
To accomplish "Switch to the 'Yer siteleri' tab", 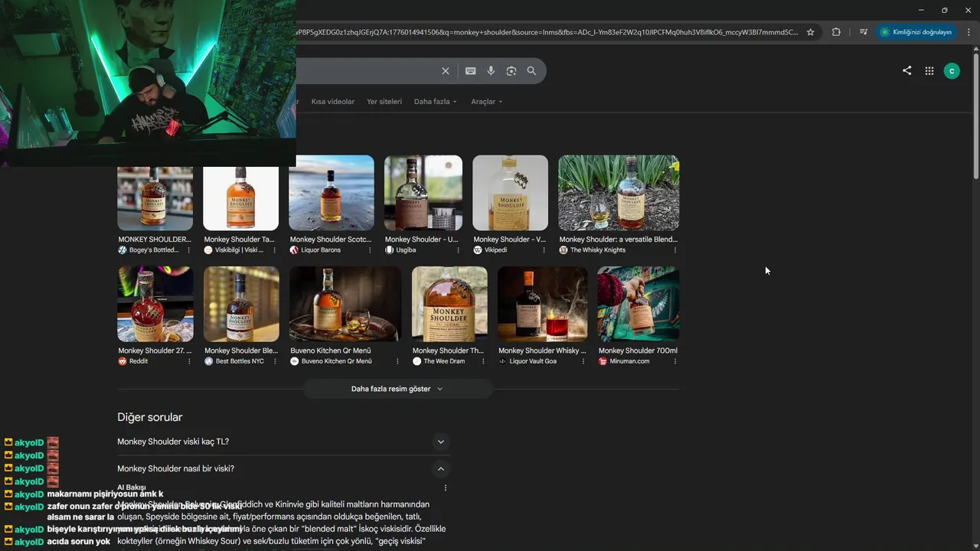I will 384,102.
